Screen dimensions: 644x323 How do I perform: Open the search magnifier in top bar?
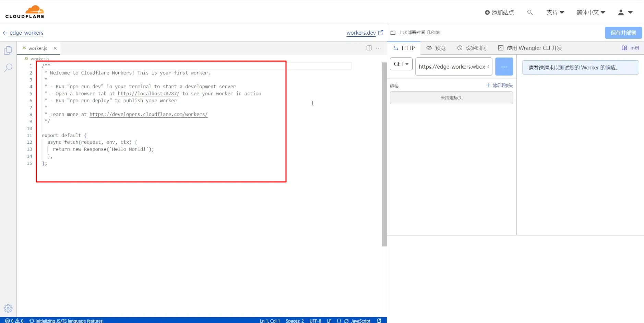530,12
